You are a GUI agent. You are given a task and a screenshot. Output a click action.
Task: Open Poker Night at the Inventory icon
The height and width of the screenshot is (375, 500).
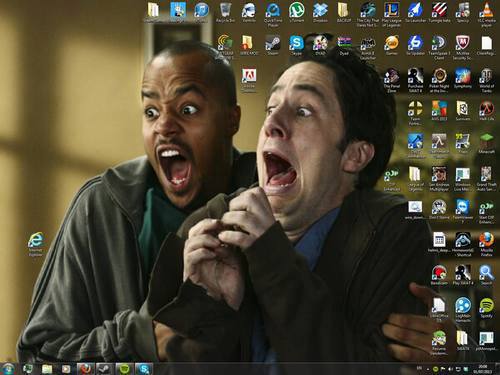pyautogui.click(x=439, y=80)
